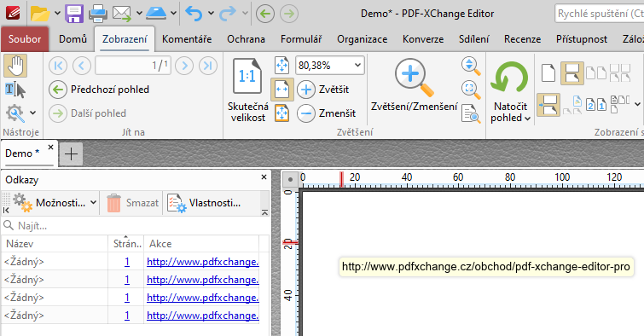
Task: Open the Soubor menu
Action: 25,39
